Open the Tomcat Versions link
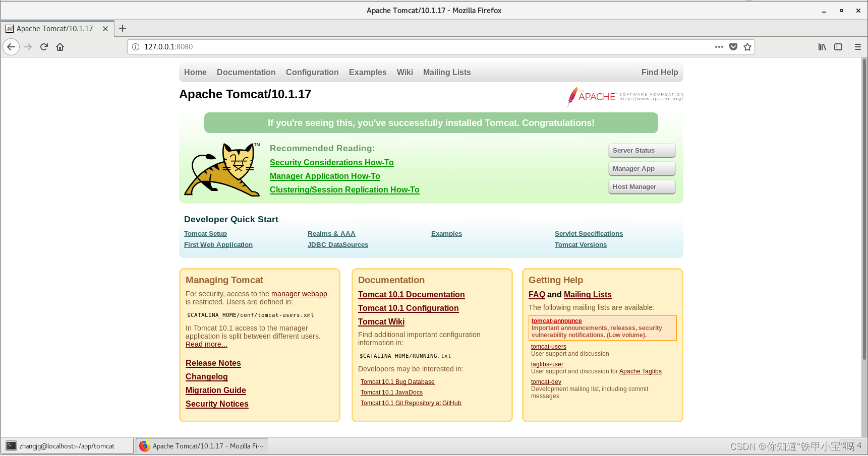 (581, 244)
